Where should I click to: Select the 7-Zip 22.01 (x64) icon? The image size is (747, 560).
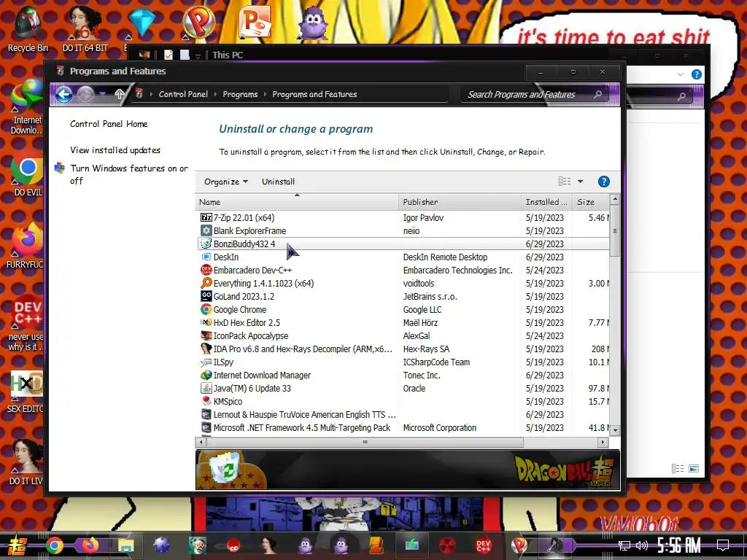coord(206,217)
